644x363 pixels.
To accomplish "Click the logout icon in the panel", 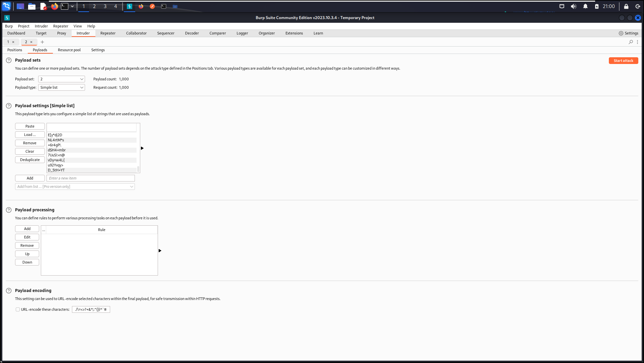I will tap(638, 6).
